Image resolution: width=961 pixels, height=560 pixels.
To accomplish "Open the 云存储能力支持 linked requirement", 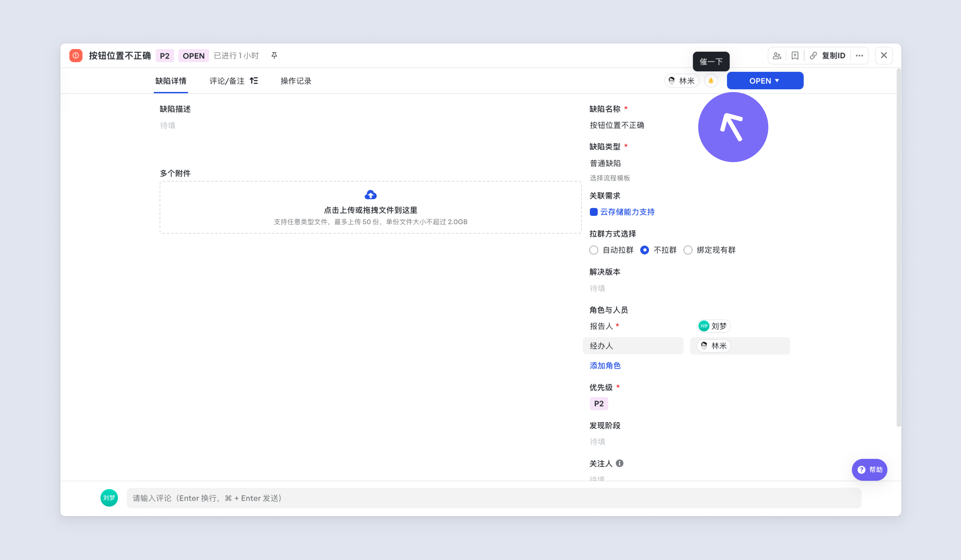I will click(627, 212).
